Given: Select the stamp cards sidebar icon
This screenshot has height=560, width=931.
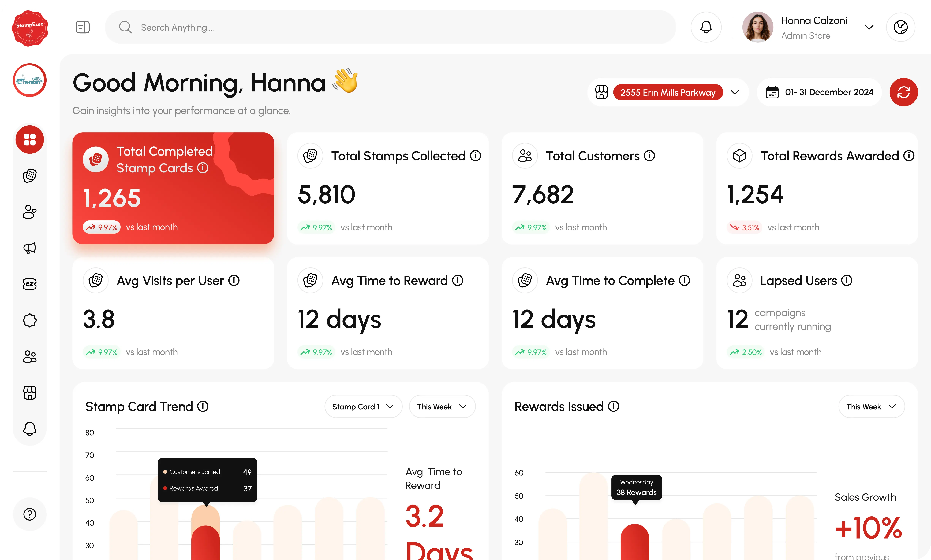Looking at the screenshot, I should pyautogui.click(x=29, y=175).
